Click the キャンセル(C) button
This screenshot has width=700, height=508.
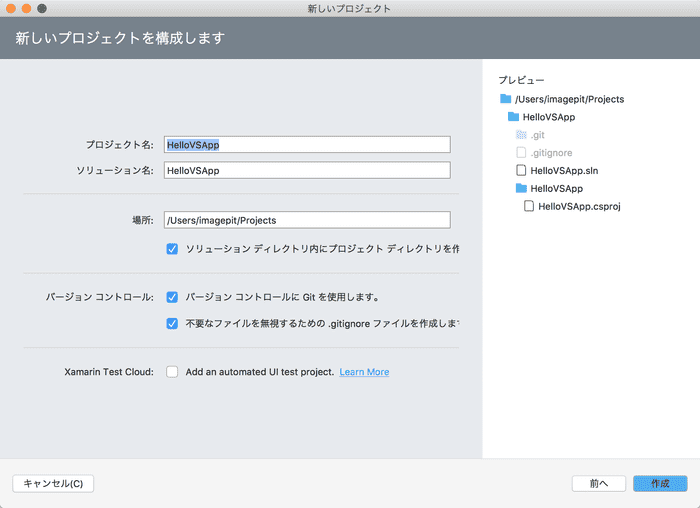pyautogui.click(x=53, y=483)
